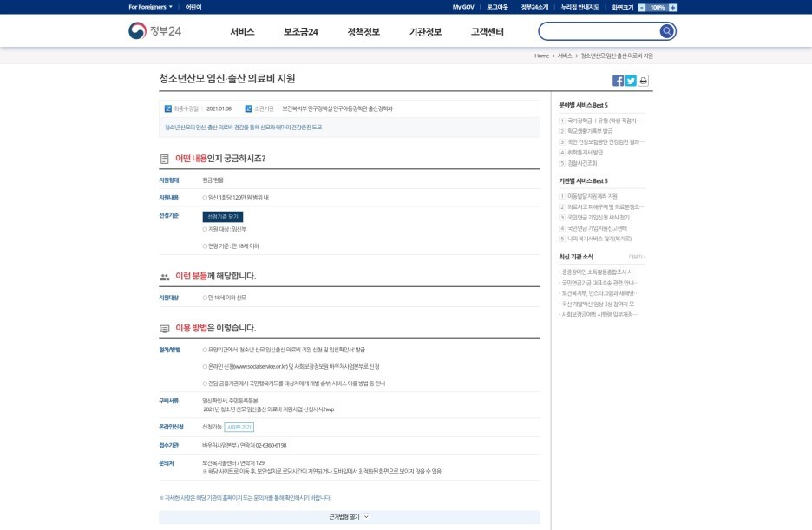Click the 100% screen size value
Viewport: 812px width, 530px height.
[658, 7]
